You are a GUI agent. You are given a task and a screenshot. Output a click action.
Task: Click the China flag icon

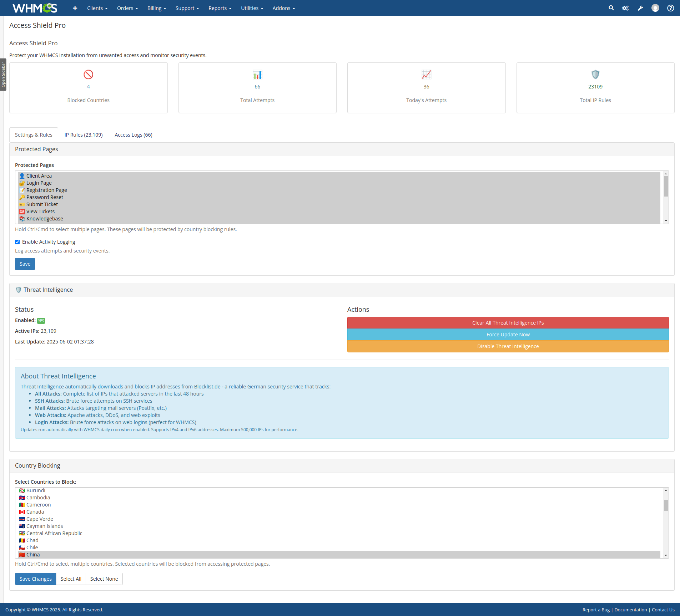(x=22, y=555)
